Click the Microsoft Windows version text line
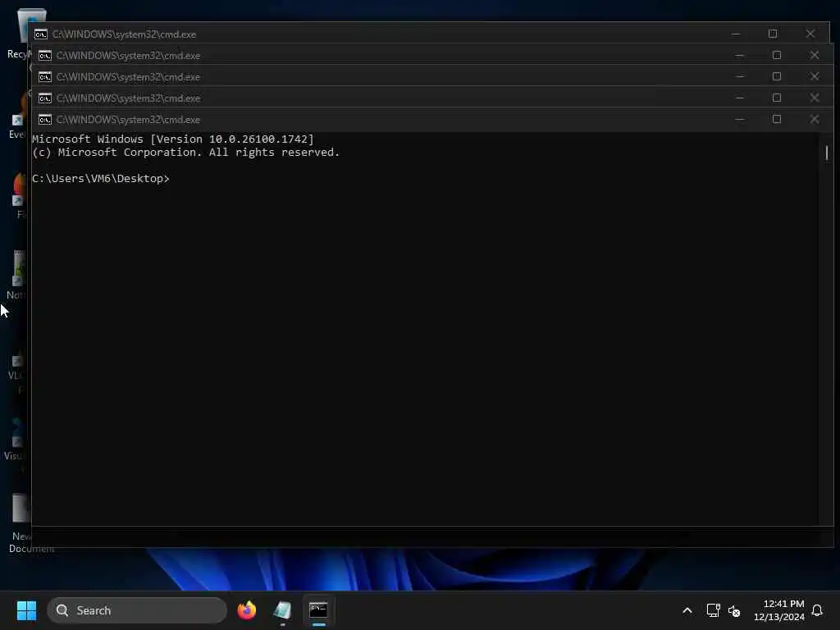Viewport: 840px width, 630px height. (x=173, y=139)
